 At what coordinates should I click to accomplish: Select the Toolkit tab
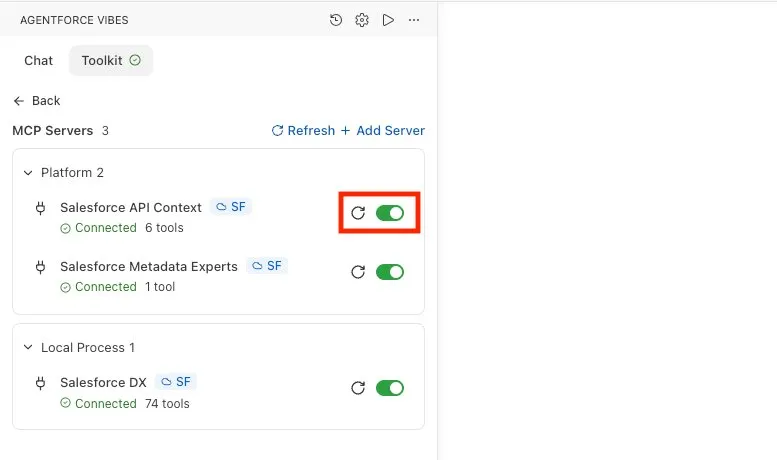tap(111, 60)
